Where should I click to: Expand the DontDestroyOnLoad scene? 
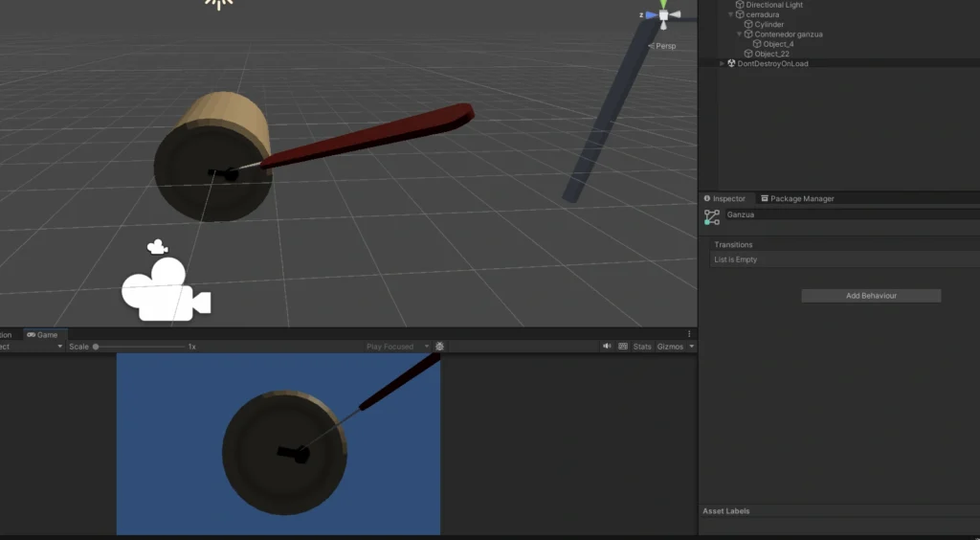coord(723,63)
